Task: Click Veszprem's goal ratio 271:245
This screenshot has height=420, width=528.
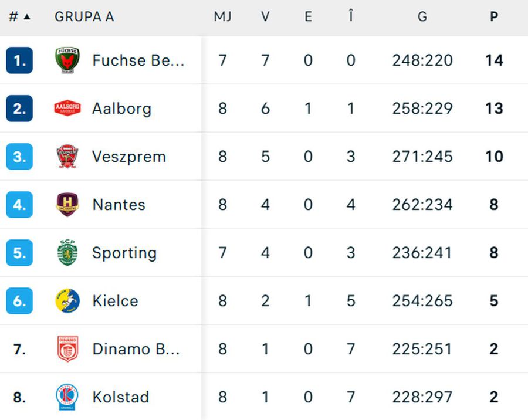Action: coord(422,156)
